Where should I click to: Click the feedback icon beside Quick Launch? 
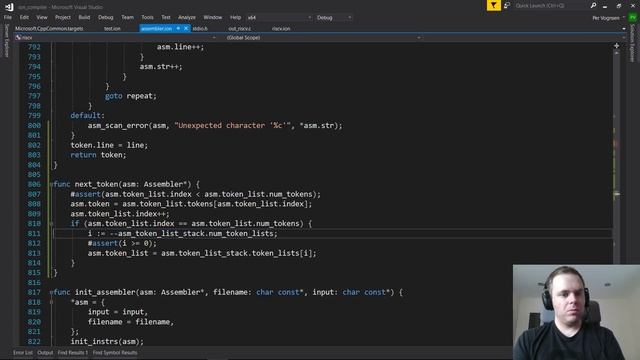[507, 5]
